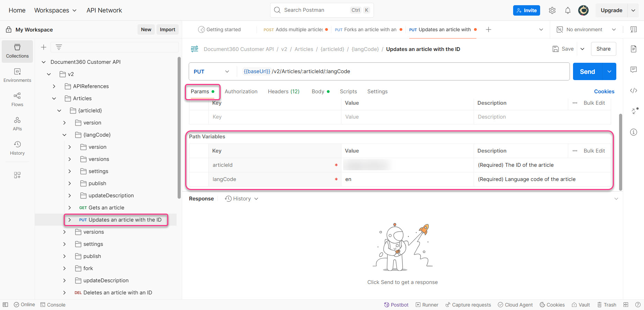Click the langCode value field 'en'
This screenshot has width=644, height=310.
407,179
